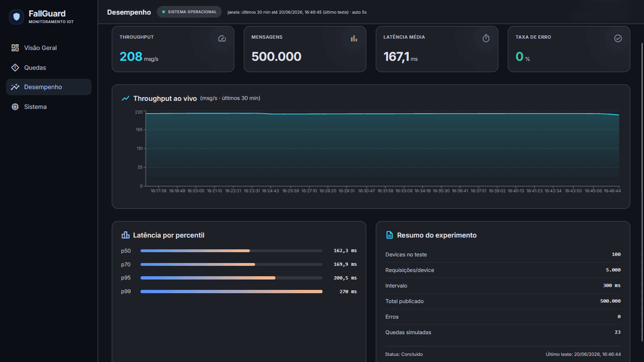
Task: Click the 16:31:58 chart time label
Action: tap(385, 191)
